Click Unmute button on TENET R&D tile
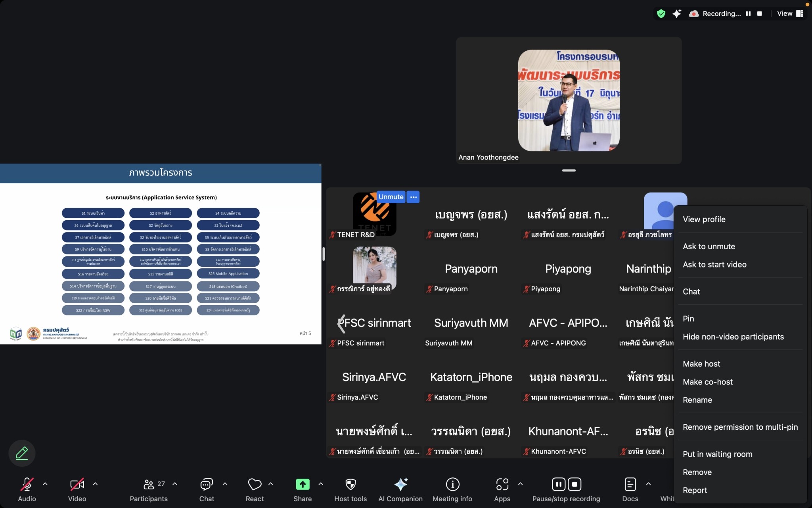 coord(391,197)
